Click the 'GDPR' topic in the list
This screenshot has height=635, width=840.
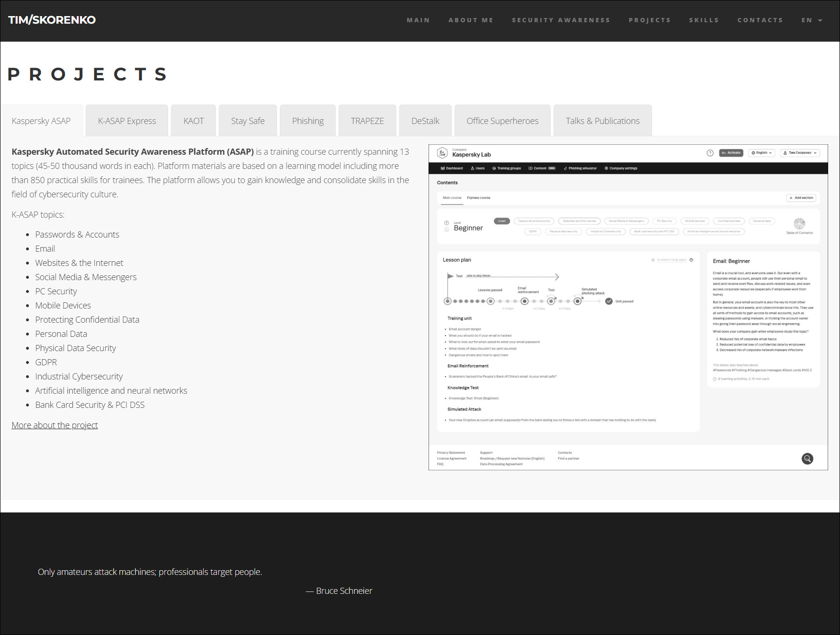[x=46, y=362]
